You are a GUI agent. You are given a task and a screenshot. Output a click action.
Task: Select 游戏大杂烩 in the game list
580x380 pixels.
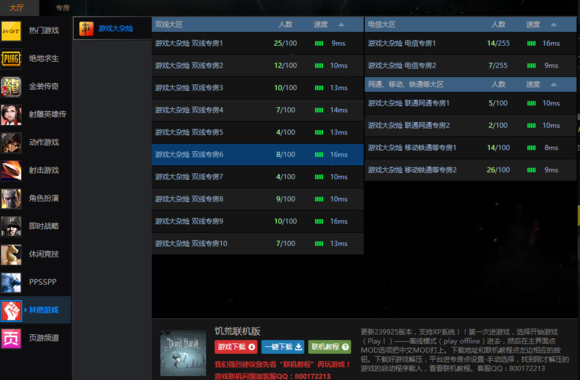pos(112,28)
